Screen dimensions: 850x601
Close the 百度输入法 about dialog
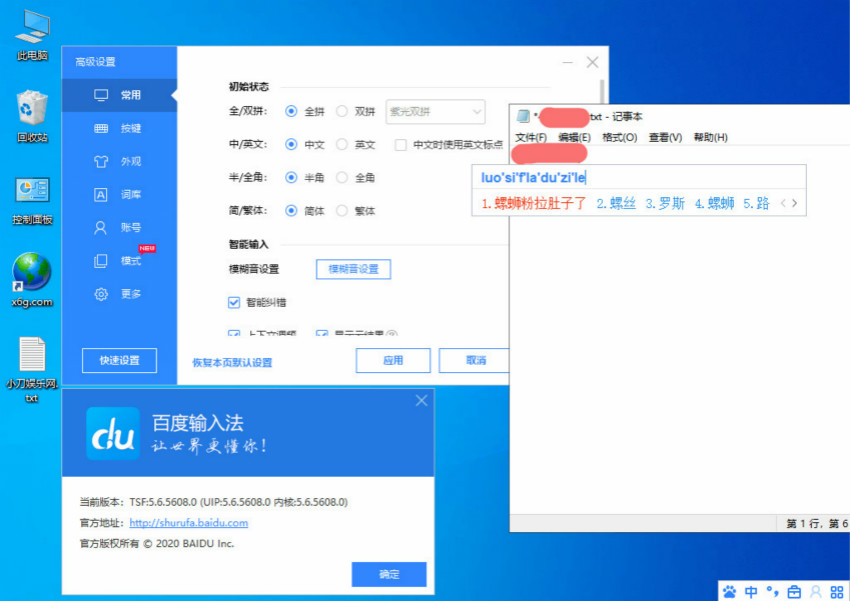(x=421, y=400)
